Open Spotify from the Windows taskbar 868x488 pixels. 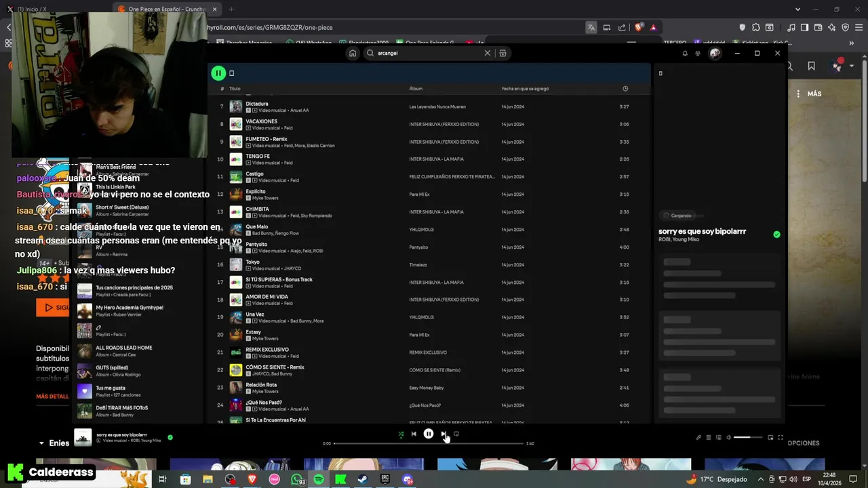tap(319, 479)
